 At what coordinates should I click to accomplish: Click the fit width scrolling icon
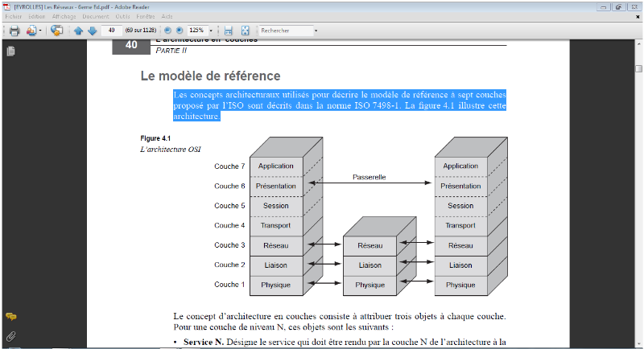click(228, 31)
